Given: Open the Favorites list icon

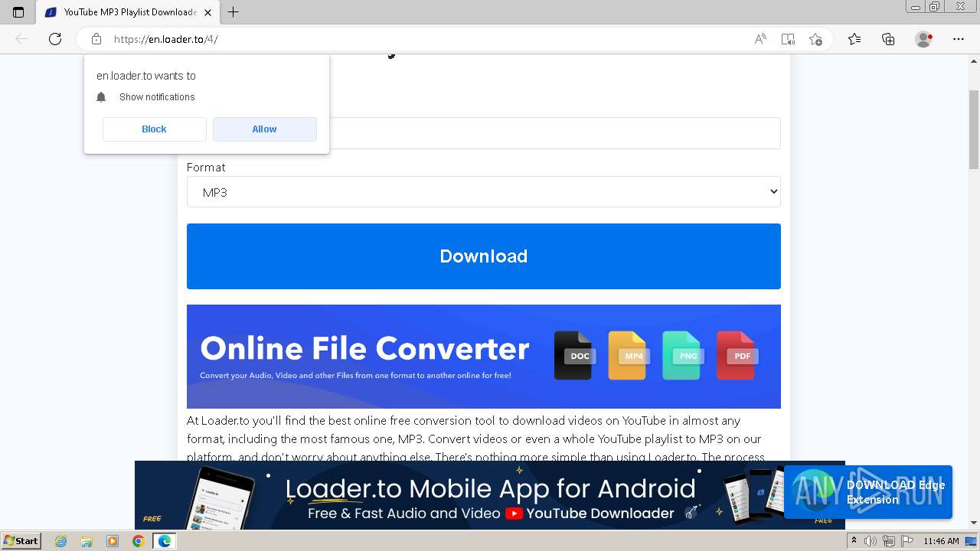Looking at the screenshot, I should point(854,39).
